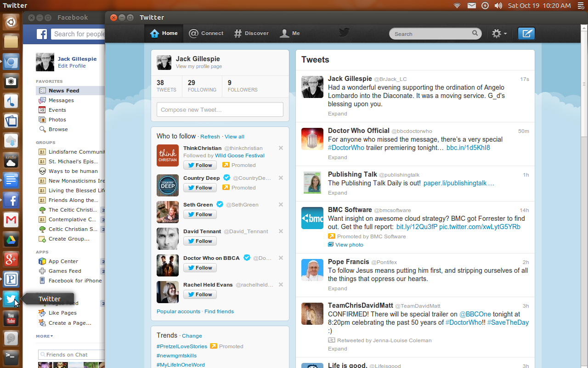
Task: Click the Facebook search for people field
Action: click(x=78, y=34)
